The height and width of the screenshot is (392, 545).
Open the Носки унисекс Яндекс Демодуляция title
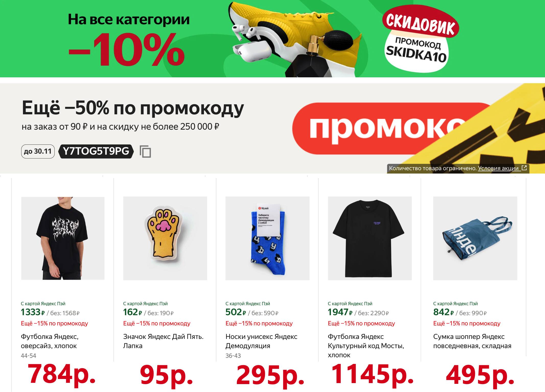261,341
